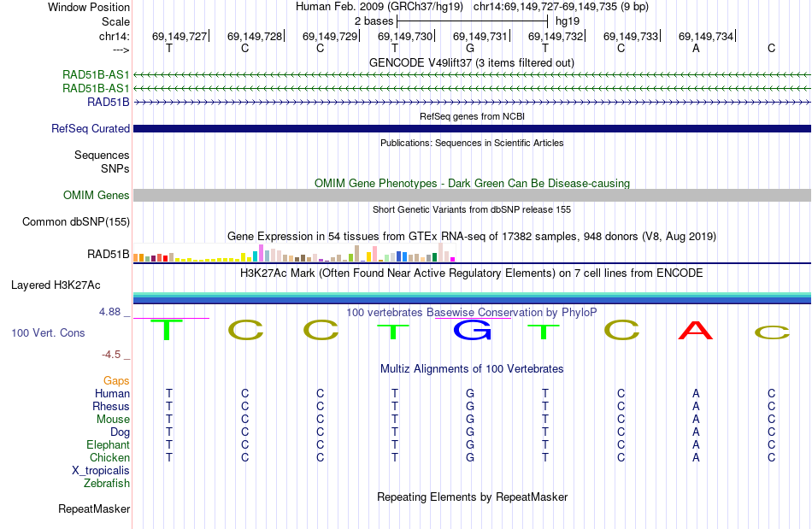Select the Dog alignment row label
This screenshot has height=529, width=812.
click(120, 432)
